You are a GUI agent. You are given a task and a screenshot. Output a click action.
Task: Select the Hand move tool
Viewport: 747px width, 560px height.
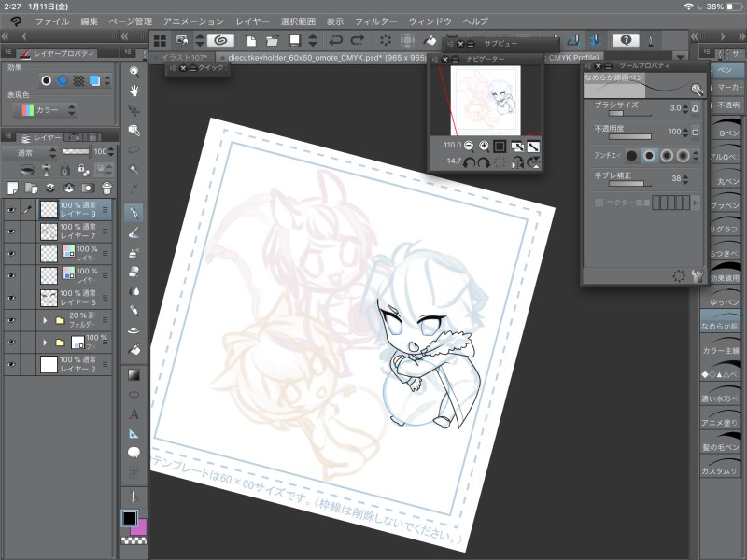(x=134, y=91)
